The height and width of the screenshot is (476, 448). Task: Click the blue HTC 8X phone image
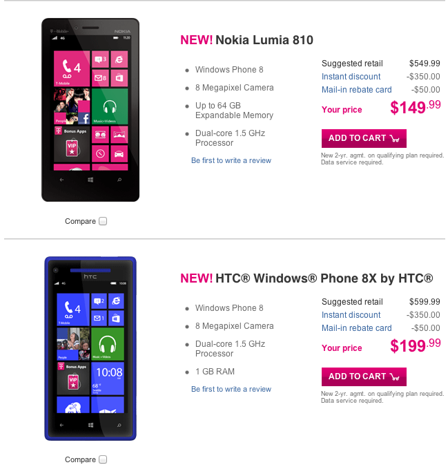point(90,348)
